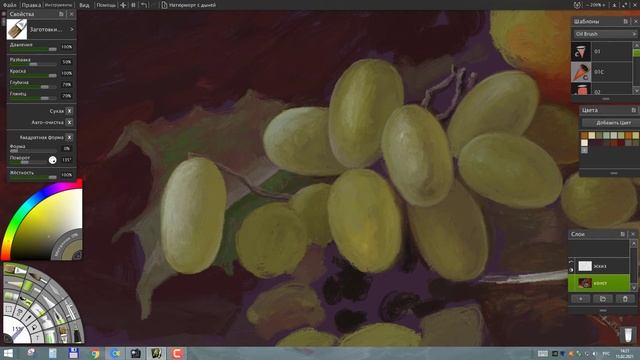
Task: Expand the Заготовки presets arrow
Action: point(71,29)
